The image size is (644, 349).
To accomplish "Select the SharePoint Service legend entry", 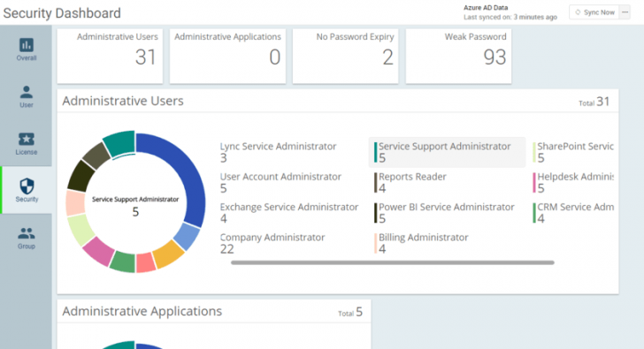I will [x=573, y=152].
